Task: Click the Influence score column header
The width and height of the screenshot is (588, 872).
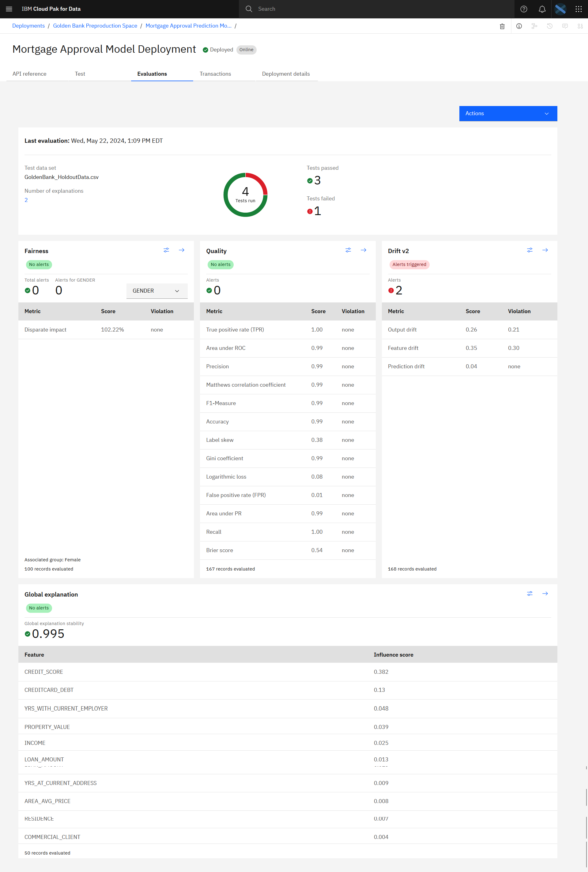Action: 393,655
